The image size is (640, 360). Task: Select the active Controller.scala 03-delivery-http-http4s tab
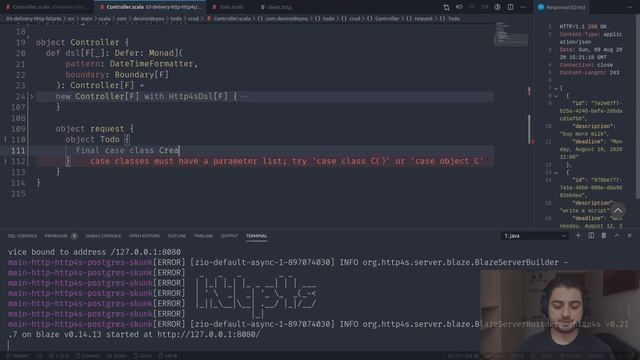coord(150,7)
